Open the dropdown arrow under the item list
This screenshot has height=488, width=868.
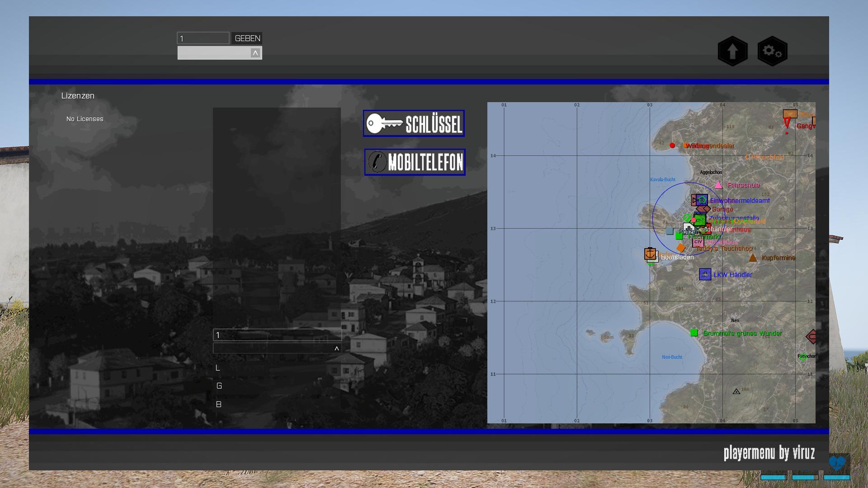tap(336, 348)
